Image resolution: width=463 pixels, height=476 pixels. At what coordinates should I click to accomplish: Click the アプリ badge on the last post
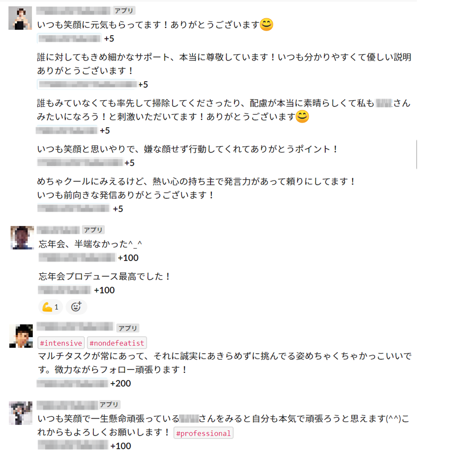coord(109,405)
